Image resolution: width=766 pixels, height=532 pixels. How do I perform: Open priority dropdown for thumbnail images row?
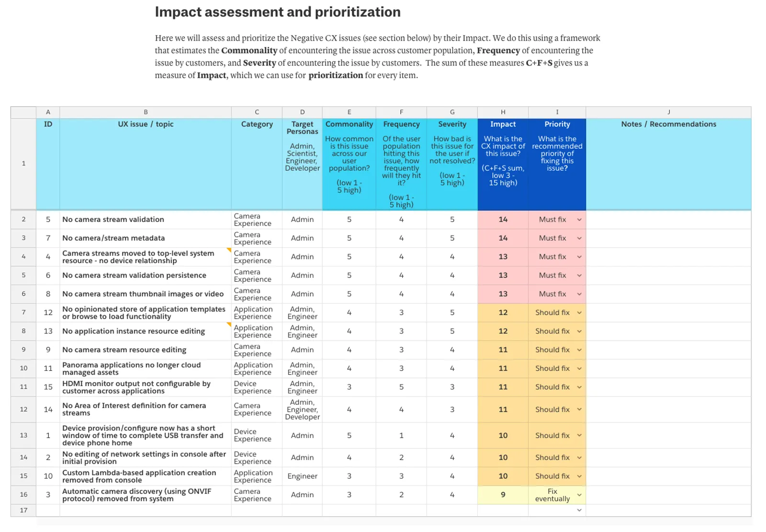tap(579, 294)
